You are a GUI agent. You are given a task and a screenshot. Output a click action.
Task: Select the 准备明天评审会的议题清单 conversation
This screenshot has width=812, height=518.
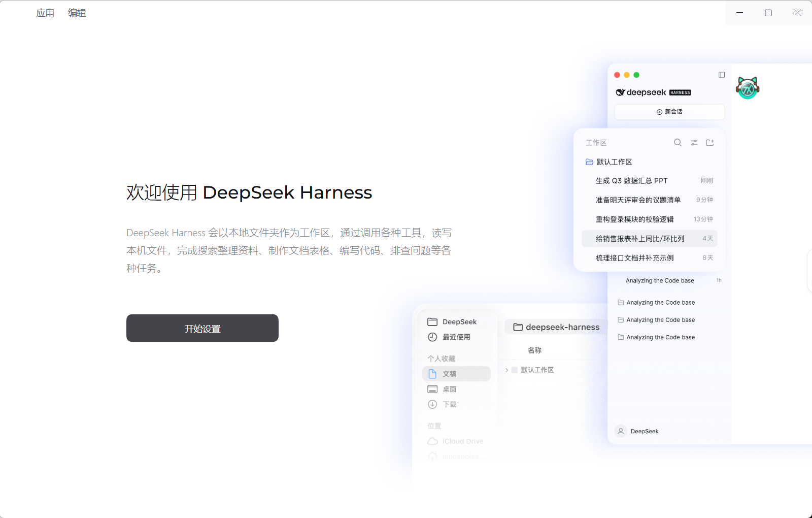click(650, 200)
